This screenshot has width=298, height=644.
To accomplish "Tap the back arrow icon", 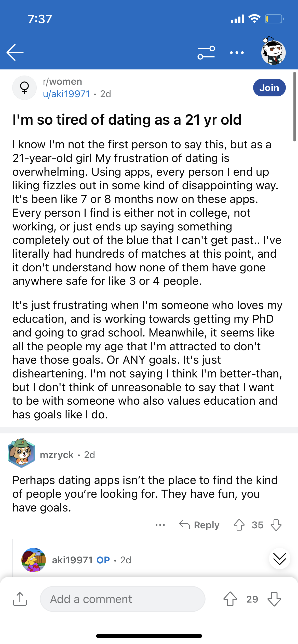I will (x=15, y=52).
